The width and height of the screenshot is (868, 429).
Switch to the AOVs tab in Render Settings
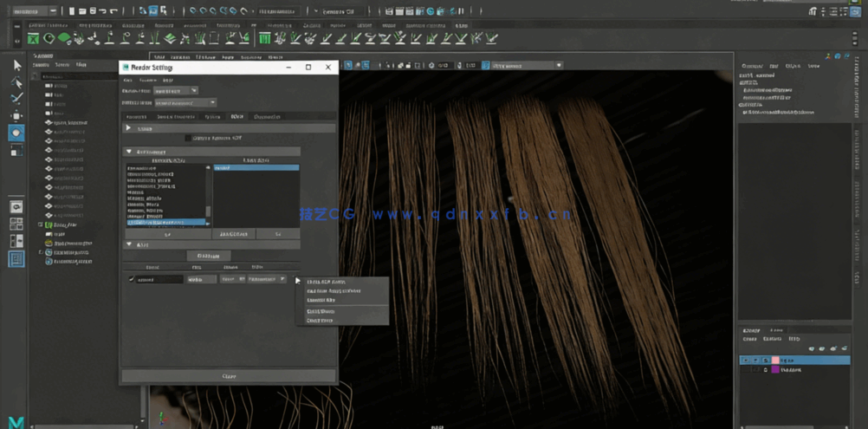tap(237, 116)
